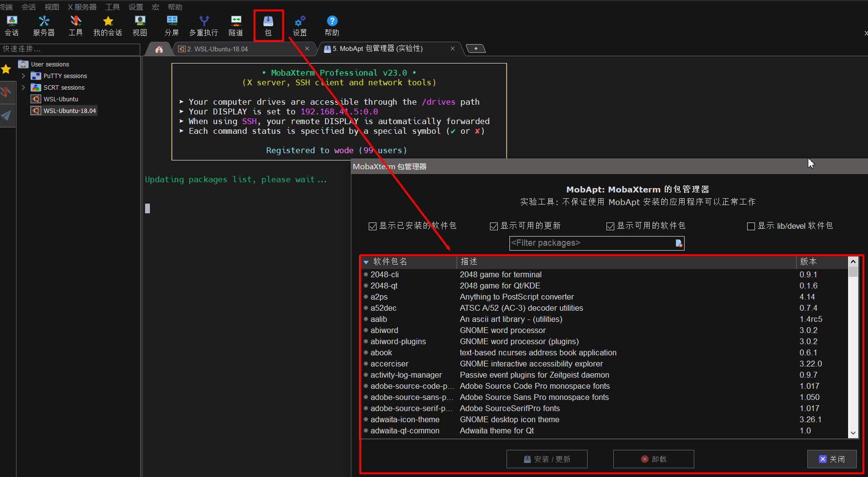The image size is (868, 477).
Task: Expand the PuTTY sessions tree node
Action: (x=23, y=76)
